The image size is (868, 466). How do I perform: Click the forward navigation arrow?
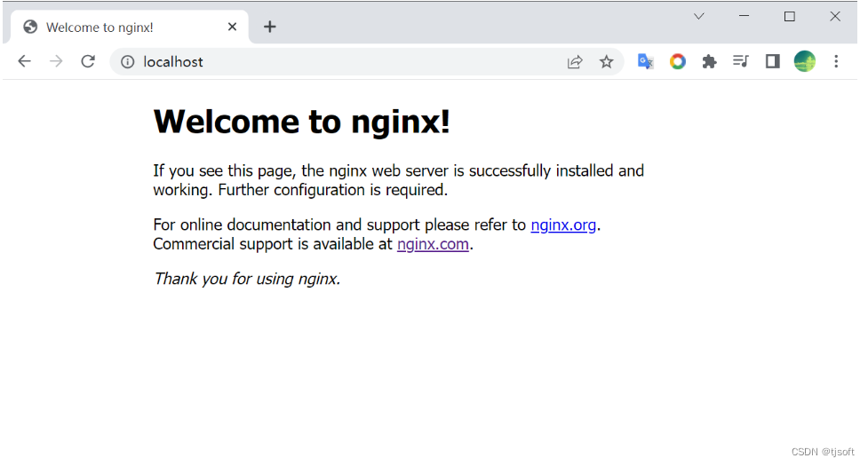click(56, 61)
